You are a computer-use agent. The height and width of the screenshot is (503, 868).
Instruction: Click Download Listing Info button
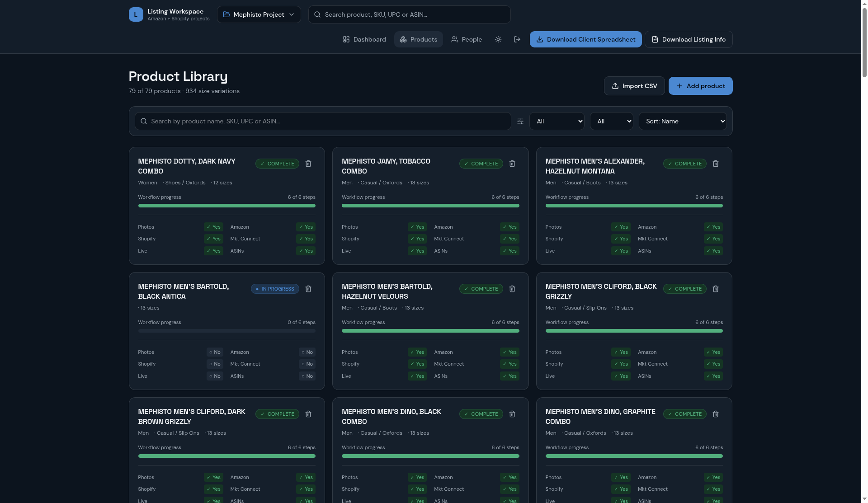point(689,39)
